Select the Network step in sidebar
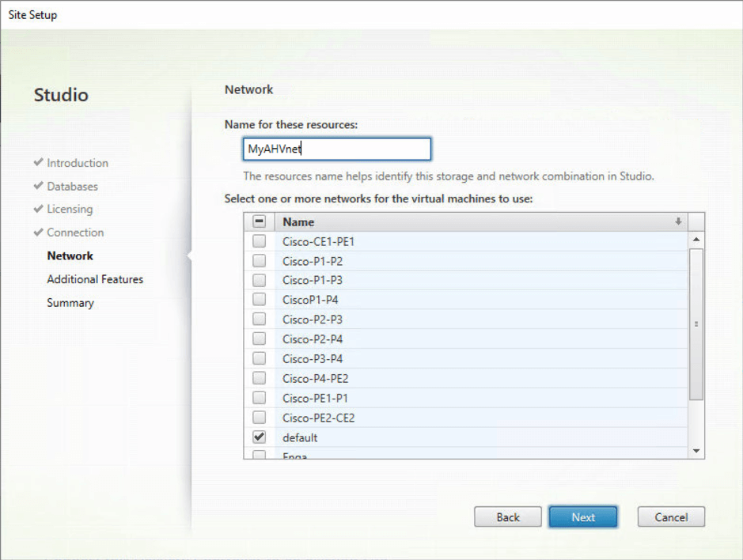 pyautogui.click(x=70, y=255)
